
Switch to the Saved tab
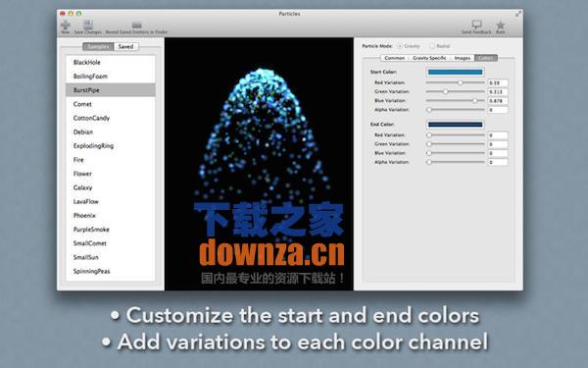126,46
